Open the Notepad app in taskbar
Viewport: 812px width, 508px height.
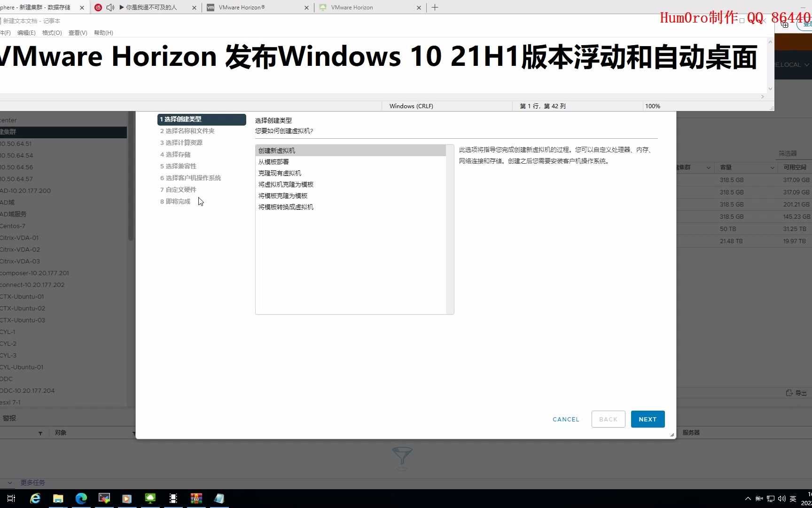pos(219,499)
